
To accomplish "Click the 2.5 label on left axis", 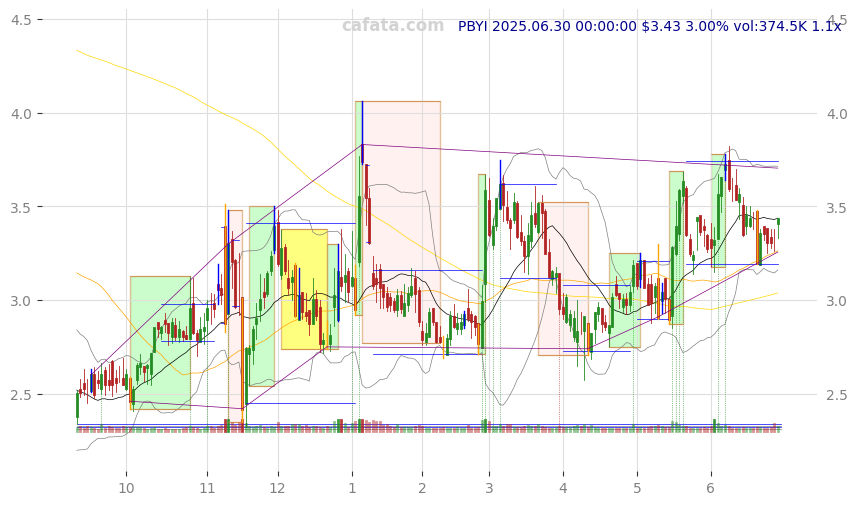I will pyautogui.click(x=20, y=395).
